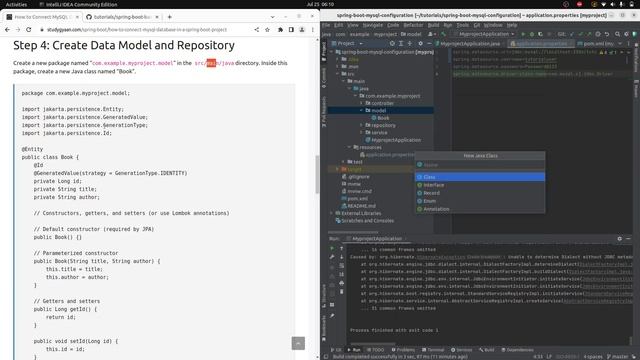Click the Git rollback arrow icon
This screenshot has height=360, width=640.
pyautogui.click(x=607, y=34)
